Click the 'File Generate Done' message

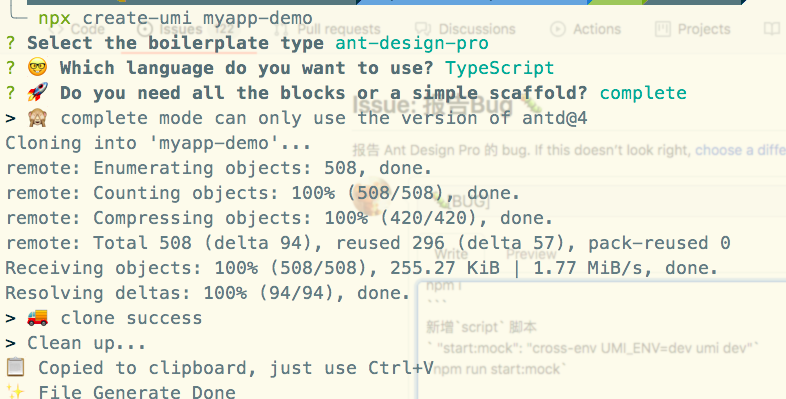pos(137,392)
